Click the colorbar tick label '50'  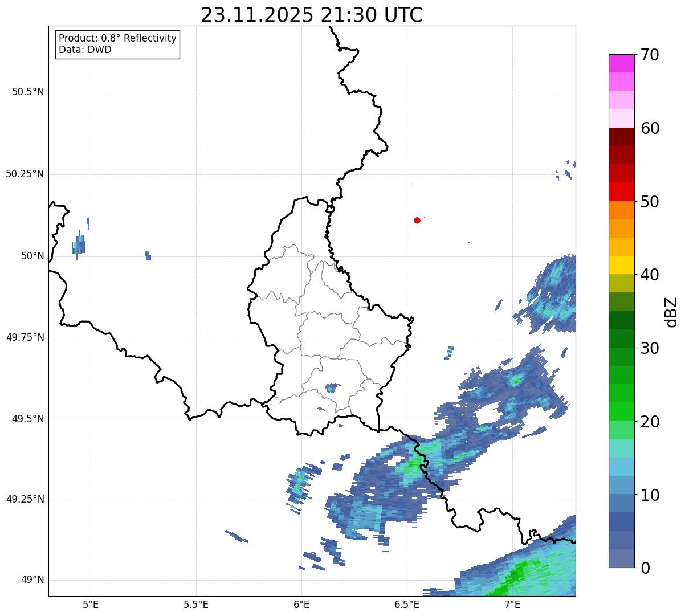coord(650,202)
